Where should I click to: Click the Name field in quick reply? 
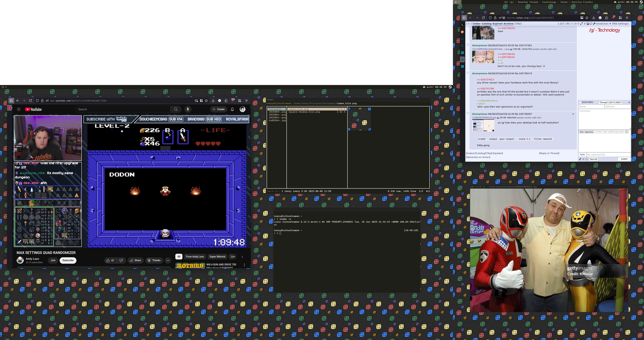pos(591,107)
